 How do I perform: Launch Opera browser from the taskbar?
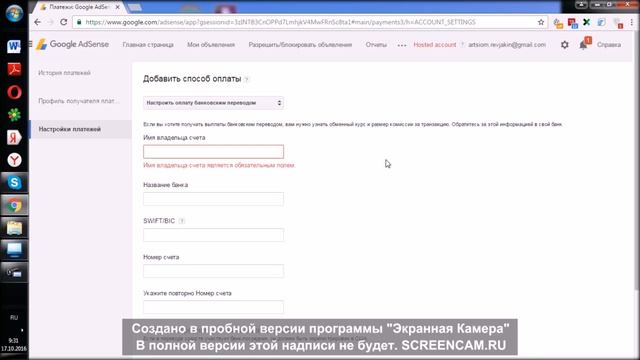point(14,92)
